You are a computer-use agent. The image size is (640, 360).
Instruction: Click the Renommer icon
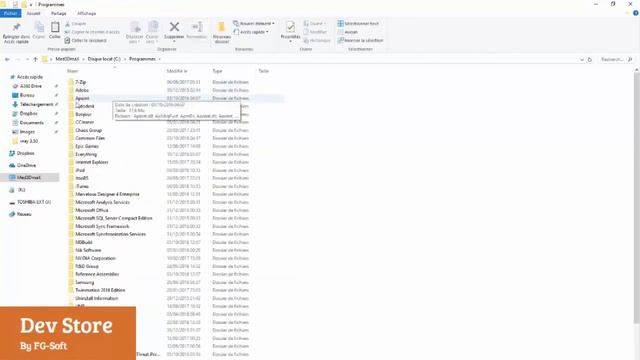coord(197,27)
